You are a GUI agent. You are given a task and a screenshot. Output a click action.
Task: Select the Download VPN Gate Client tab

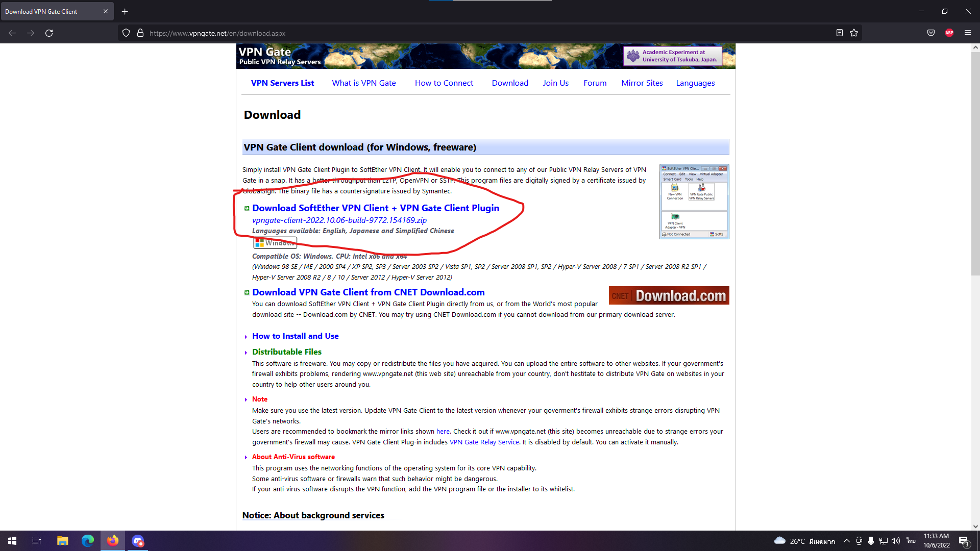click(x=57, y=11)
